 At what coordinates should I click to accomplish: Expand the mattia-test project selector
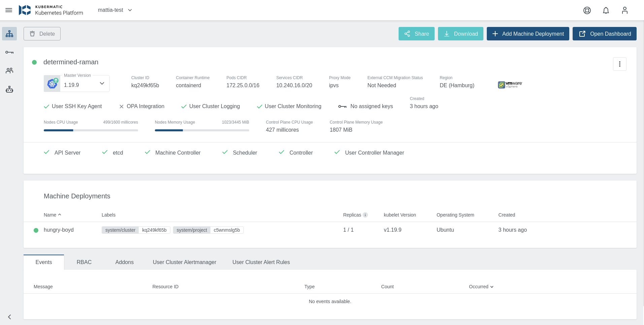[115, 10]
